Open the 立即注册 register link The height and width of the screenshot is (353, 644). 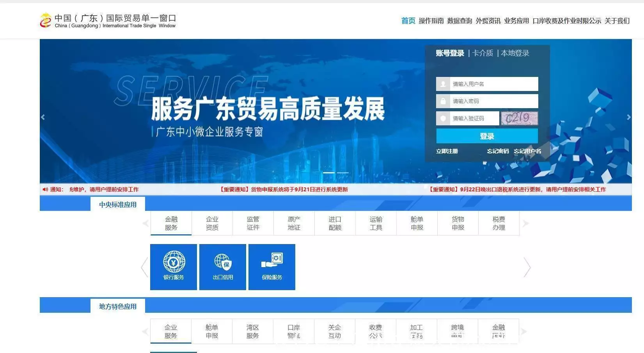coord(447,151)
